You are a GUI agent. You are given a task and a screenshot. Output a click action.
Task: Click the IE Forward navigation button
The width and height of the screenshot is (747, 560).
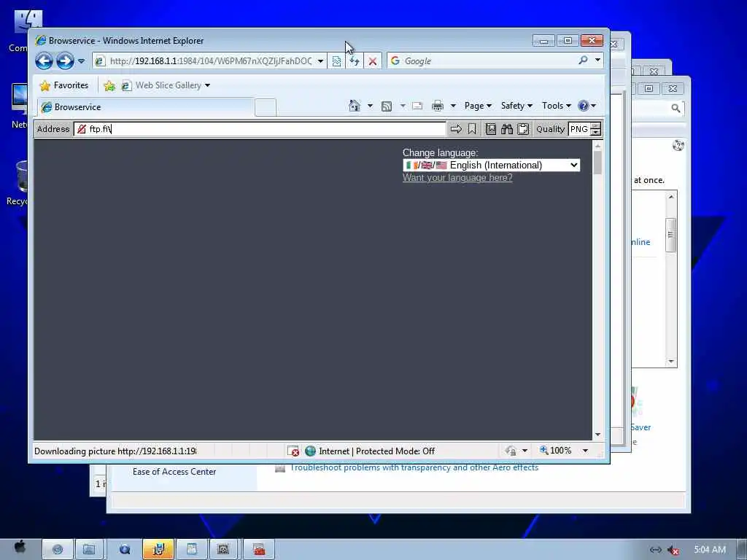65,61
